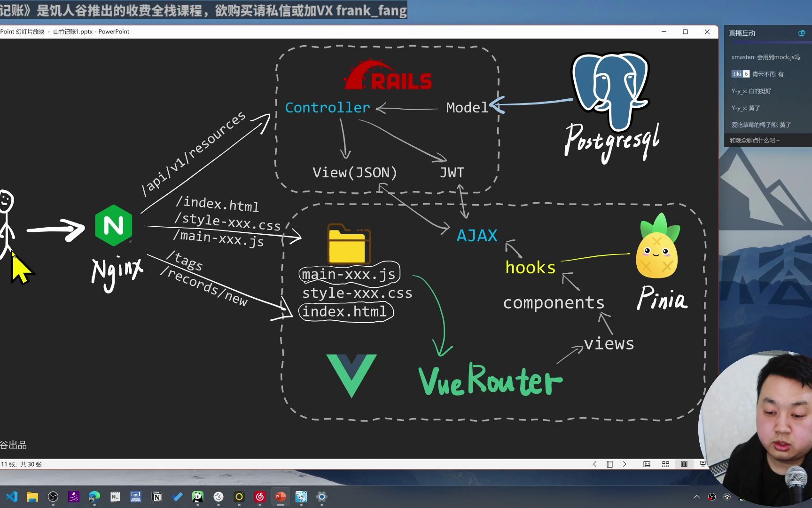Click the 'Controller' text on the slide
The image size is (812, 508).
(x=328, y=108)
